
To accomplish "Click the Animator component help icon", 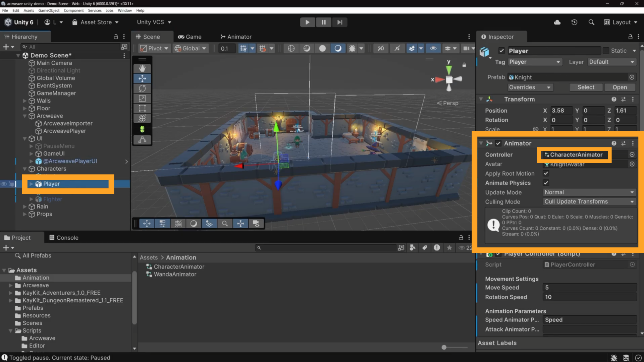I will [x=614, y=143].
